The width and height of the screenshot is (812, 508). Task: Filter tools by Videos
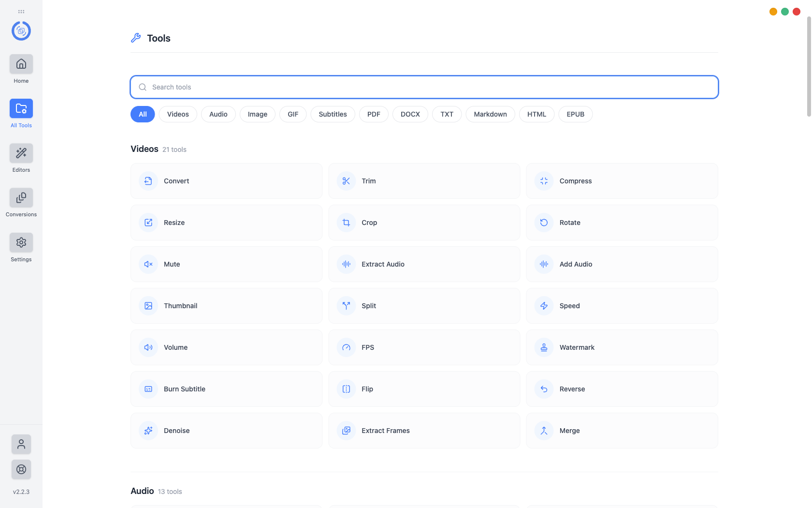(x=178, y=114)
